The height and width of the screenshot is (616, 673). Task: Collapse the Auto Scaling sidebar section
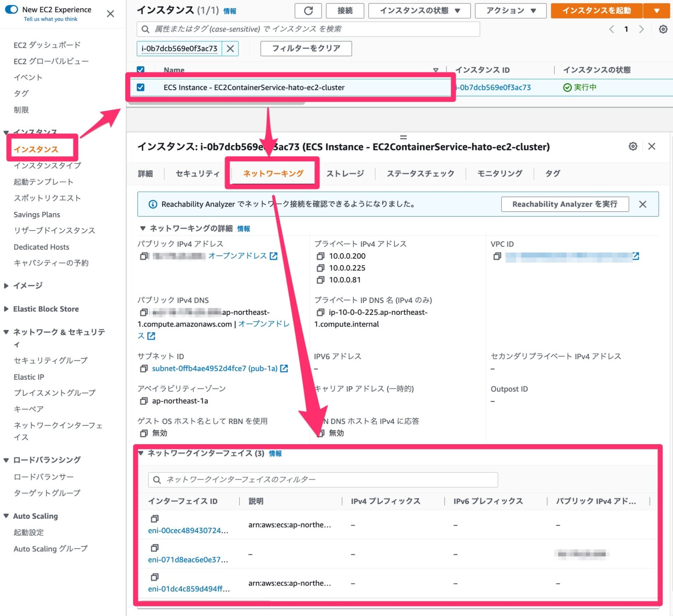click(x=6, y=516)
